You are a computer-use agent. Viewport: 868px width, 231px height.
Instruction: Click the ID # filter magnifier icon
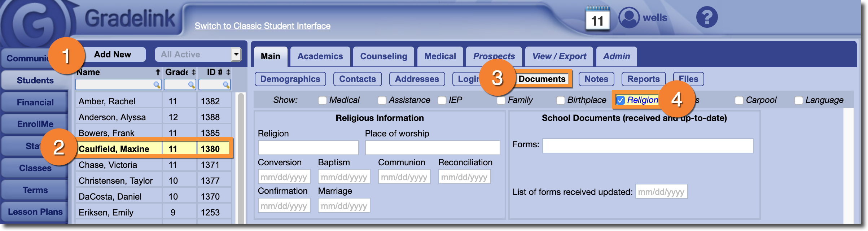226,85
